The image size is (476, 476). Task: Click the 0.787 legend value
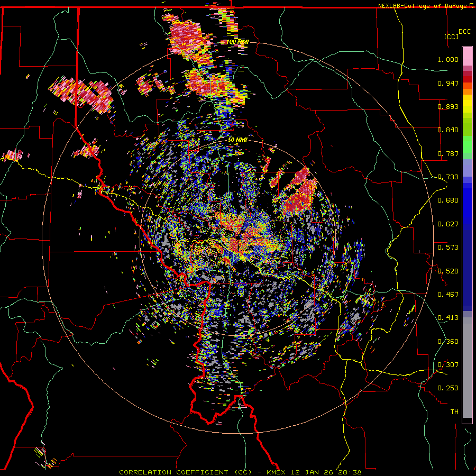[x=448, y=153]
